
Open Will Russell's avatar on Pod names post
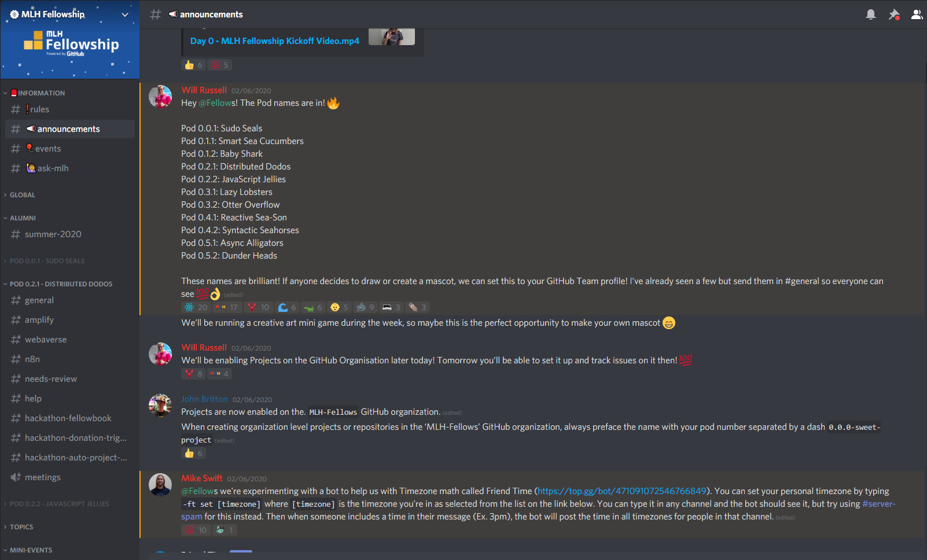[160, 97]
